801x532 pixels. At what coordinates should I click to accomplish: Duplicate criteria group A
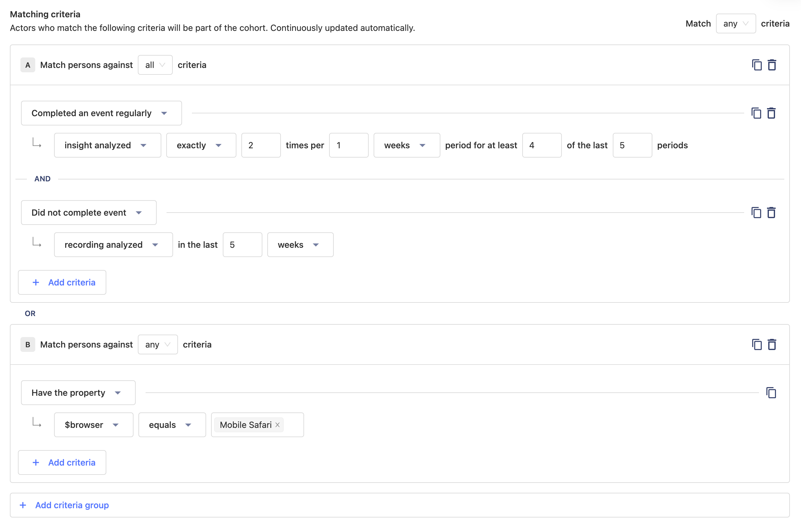tap(756, 65)
